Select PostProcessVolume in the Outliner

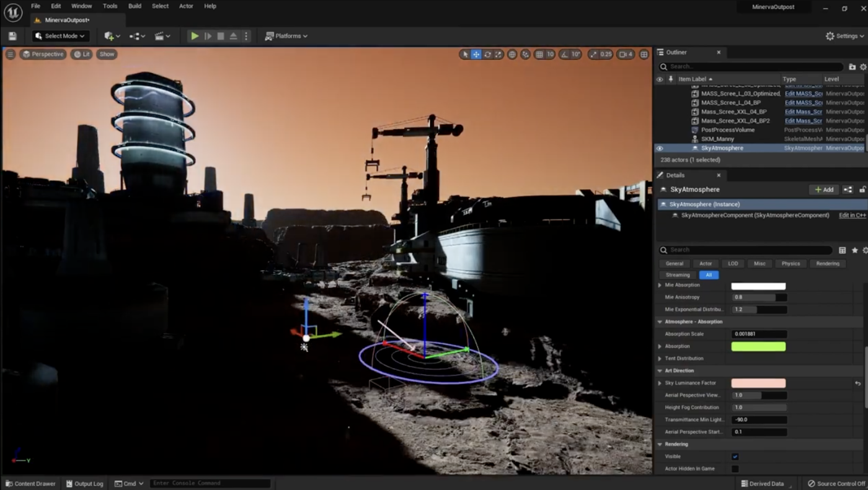pos(727,130)
